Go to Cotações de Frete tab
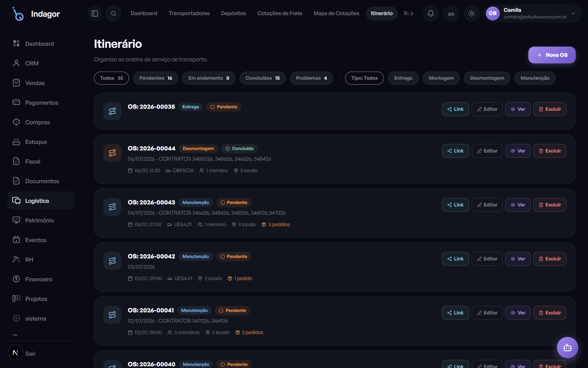Screen dimensions: 588x368 (x=280, y=13)
